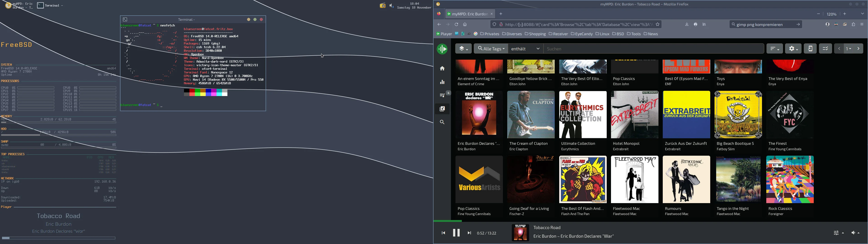Viewport: 868px width, 244px height.
Task: Skip to previous track
Action: click(x=443, y=233)
